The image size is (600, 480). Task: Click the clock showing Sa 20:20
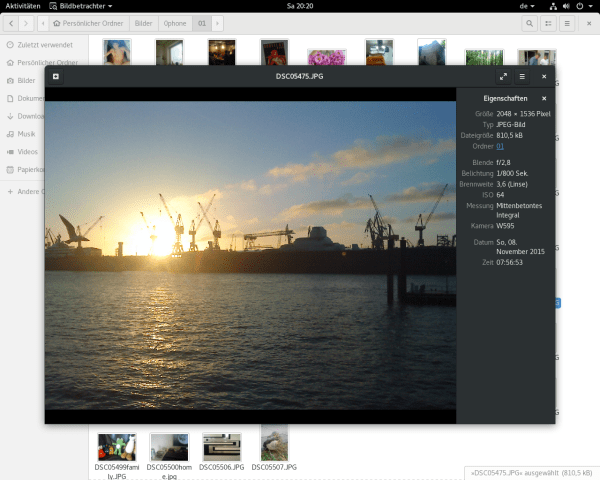coord(299,6)
